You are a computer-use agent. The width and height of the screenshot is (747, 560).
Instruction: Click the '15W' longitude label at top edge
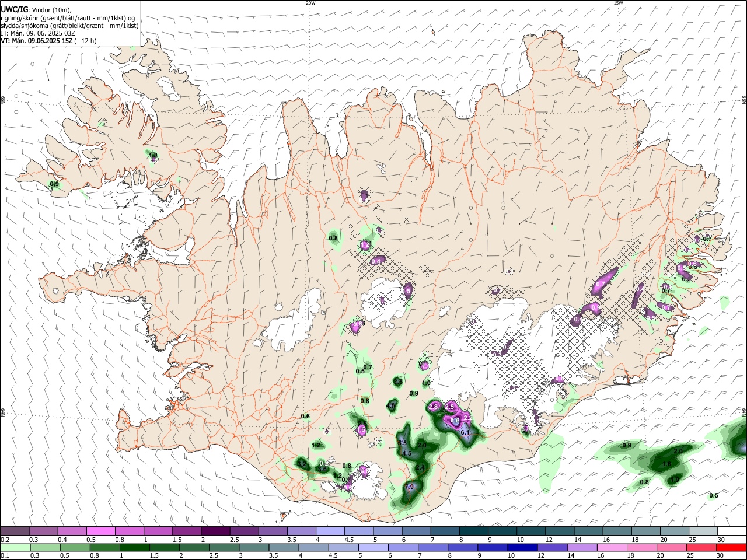(618, 3)
